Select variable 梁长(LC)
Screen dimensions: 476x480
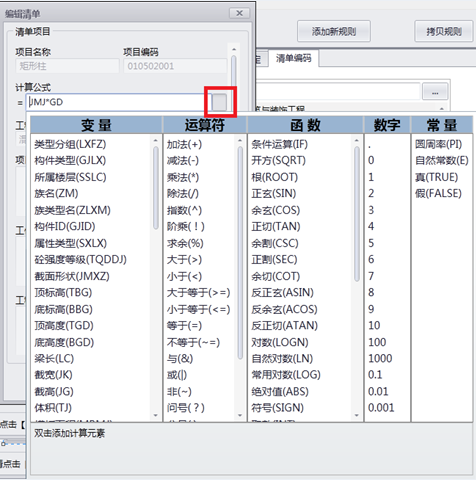(x=54, y=359)
